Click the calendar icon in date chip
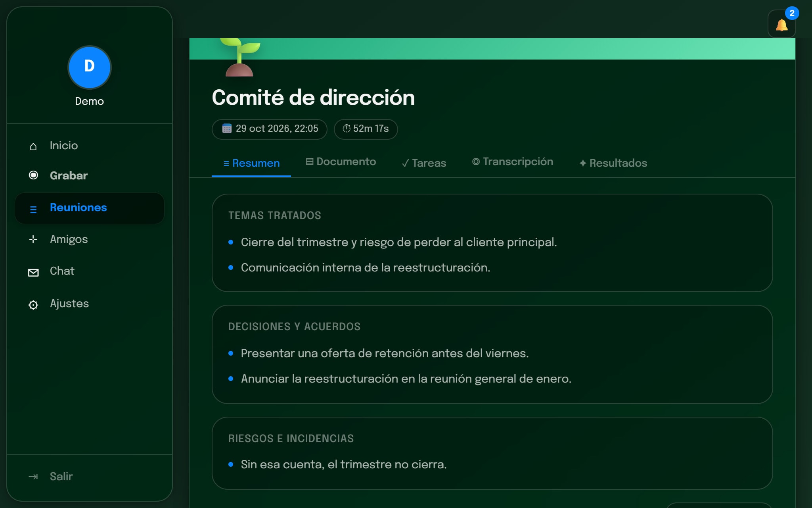 coord(227,129)
